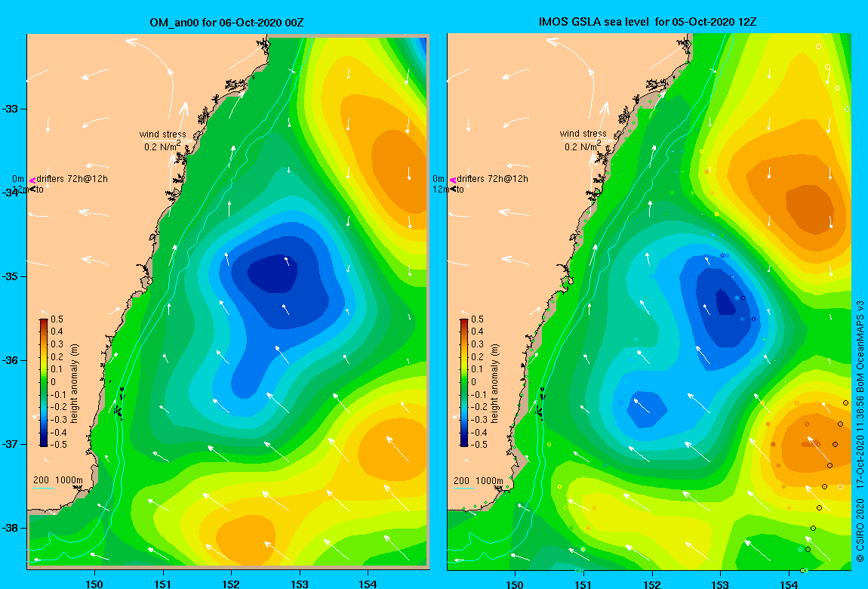The width and height of the screenshot is (868, 589).
Task: Click "drifters 72h@12h" legend on the right map
Action: pyautogui.click(x=492, y=179)
